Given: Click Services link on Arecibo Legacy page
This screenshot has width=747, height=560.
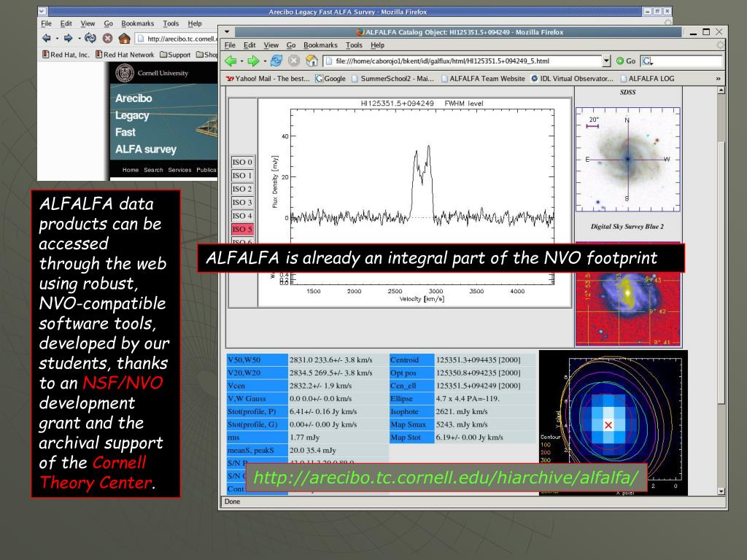Looking at the screenshot, I should (179, 169).
